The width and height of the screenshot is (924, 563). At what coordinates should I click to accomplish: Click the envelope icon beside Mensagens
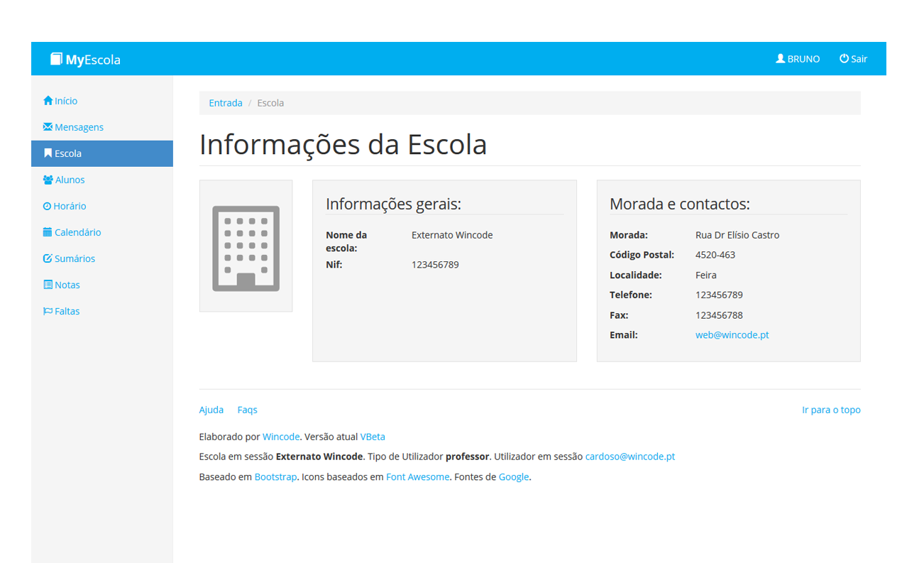click(48, 127)
